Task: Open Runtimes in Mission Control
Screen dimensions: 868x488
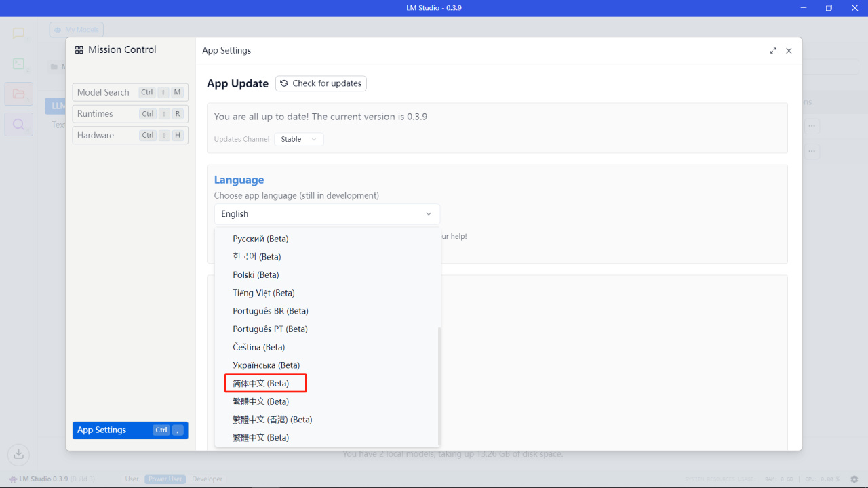Action: [130, 114]
